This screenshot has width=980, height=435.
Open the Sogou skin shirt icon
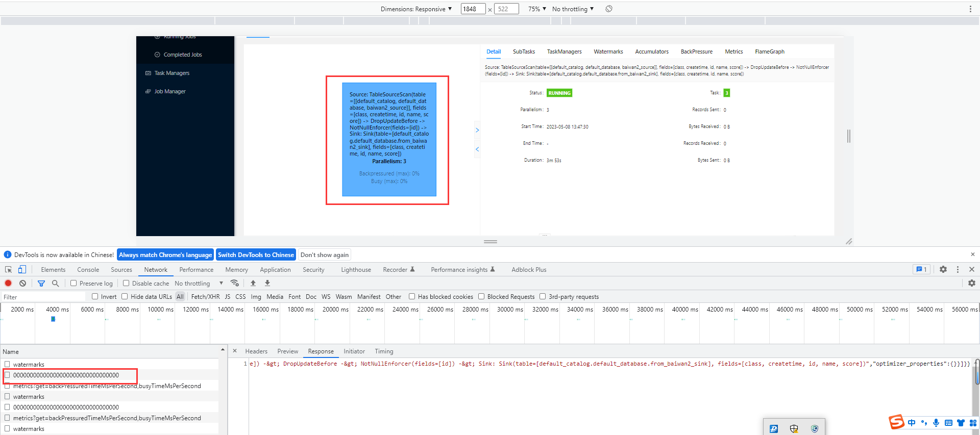click(961, 423)
